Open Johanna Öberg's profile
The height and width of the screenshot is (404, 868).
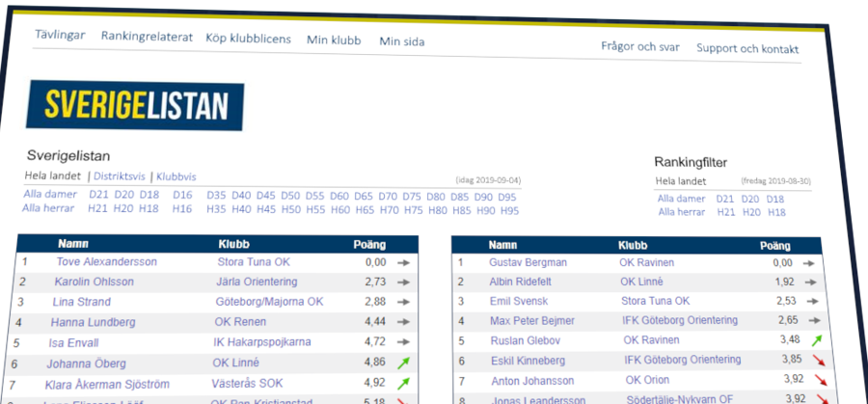[x=87, y=364]
